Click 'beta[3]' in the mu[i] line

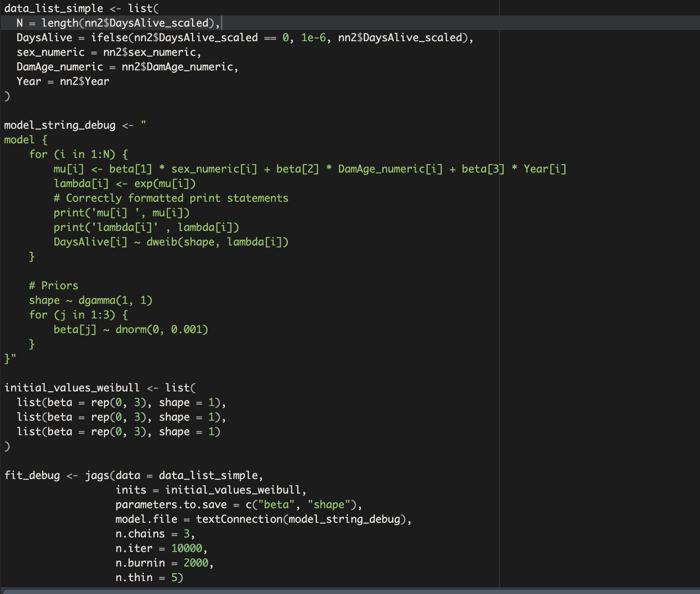(483, 169)
